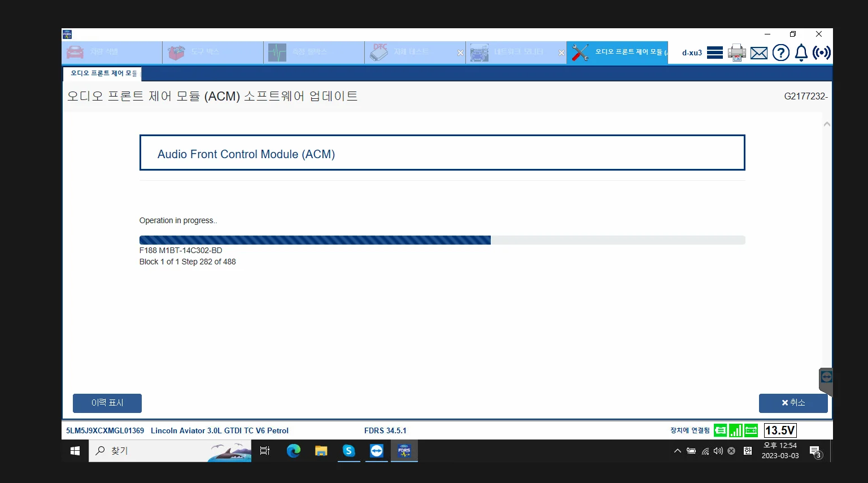Image resolution: width=868 pixels, height=483 pixels.
Task: Click the green device connector status icon
Action: [720, 430]
